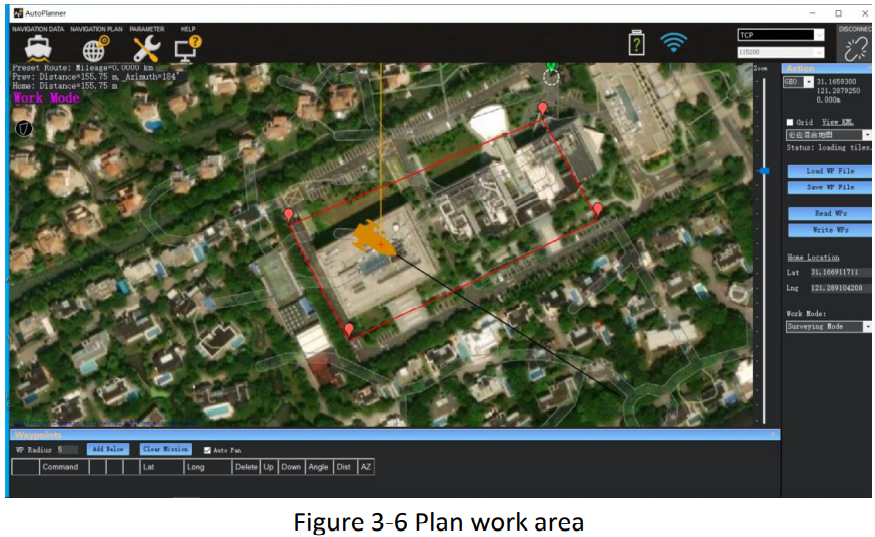The image size is (875, 537).
Task: Select the orange boat marker on map
Action: 374,239
